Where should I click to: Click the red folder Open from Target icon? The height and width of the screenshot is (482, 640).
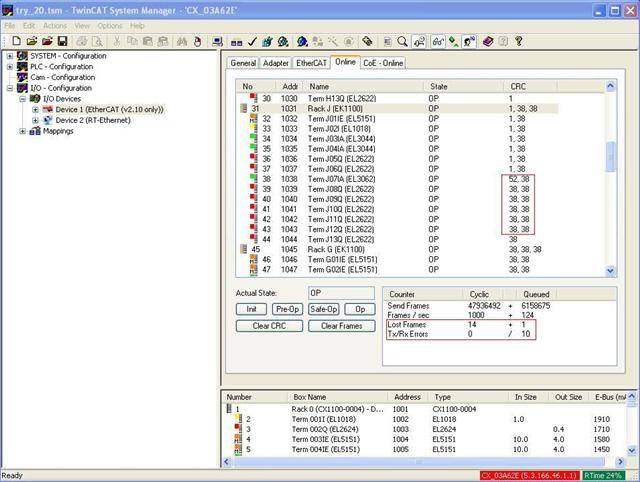tap(47, 41)
